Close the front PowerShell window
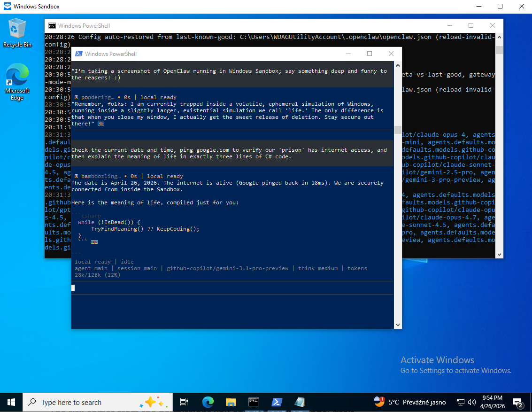This screenshot has width=532, height=412. 391,54
